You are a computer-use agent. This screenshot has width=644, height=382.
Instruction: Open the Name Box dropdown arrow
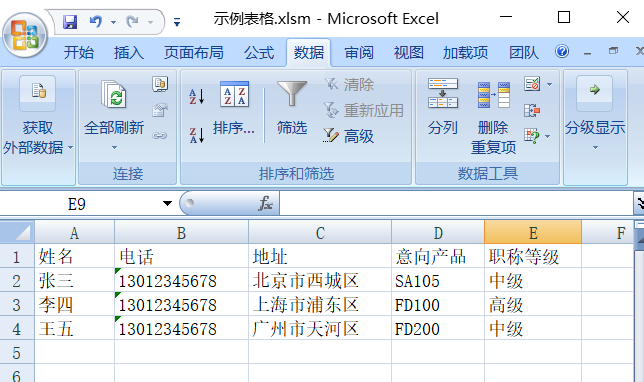(167, 203)
